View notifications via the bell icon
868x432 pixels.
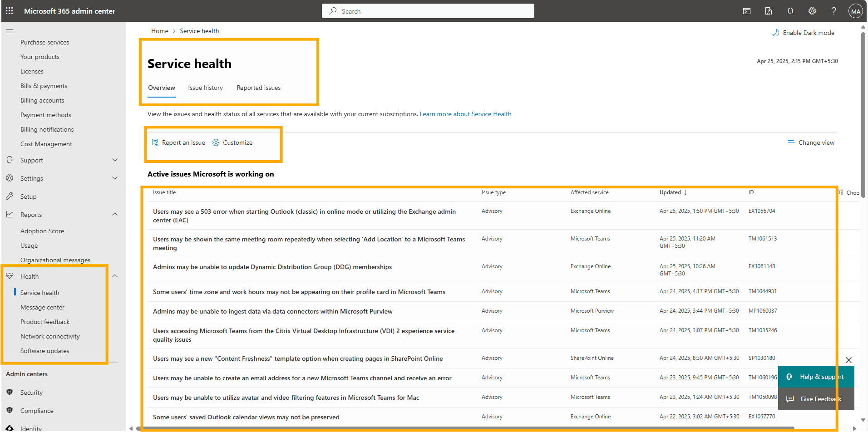(x=790, y=10)
